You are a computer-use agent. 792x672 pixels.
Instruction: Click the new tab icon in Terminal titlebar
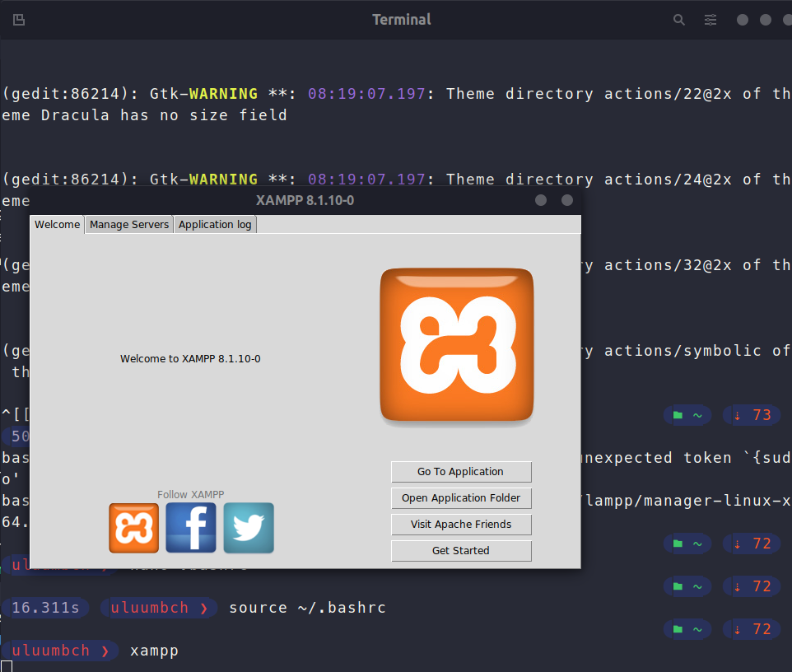tap(19, 20)
